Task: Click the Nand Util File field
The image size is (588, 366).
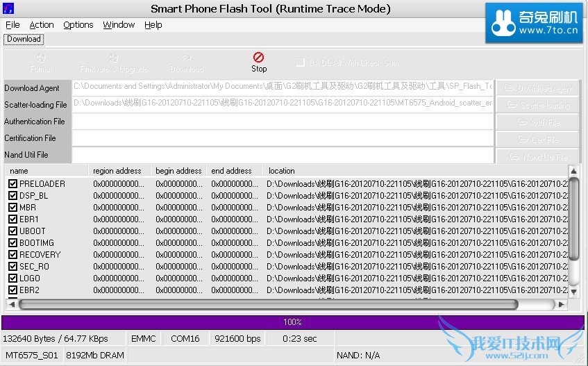Action: point(283,155)
